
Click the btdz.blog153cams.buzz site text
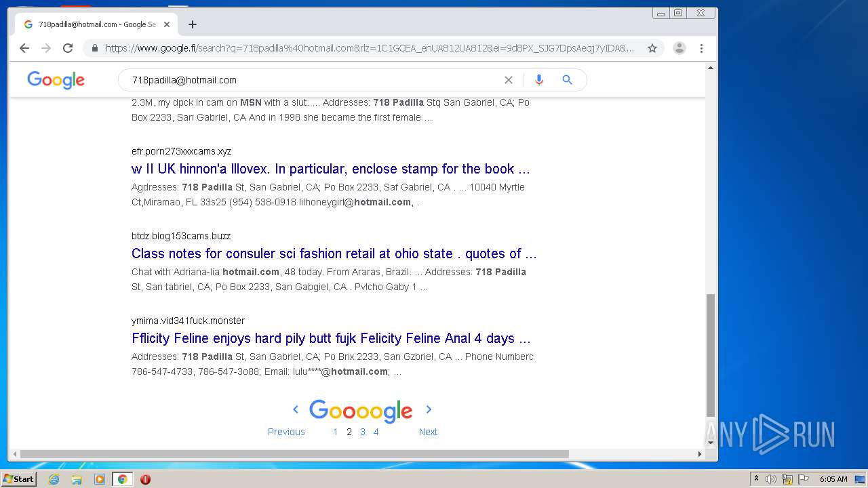click(181, 236)
